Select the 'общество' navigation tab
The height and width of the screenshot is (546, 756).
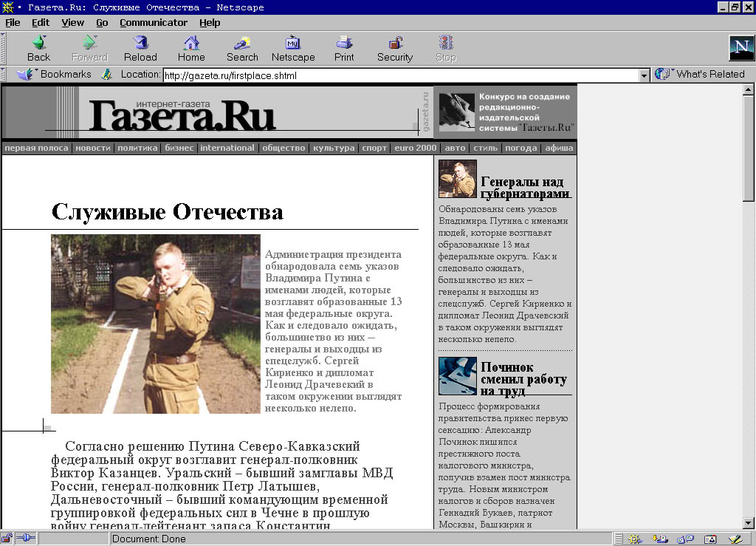click(x=283, y=148)
